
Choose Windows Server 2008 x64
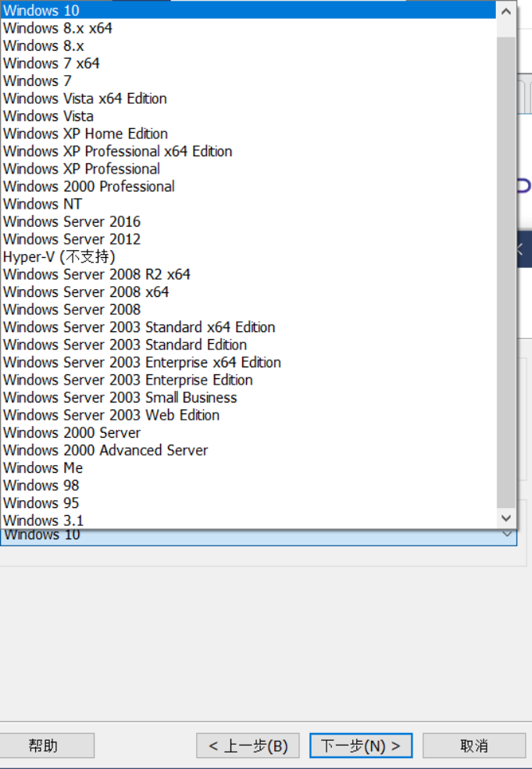[248, 292]
